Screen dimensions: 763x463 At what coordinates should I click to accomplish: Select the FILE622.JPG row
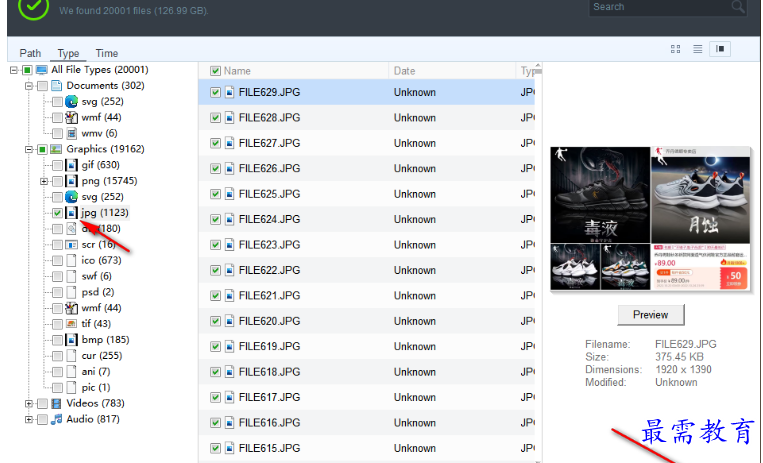[366, 270]
